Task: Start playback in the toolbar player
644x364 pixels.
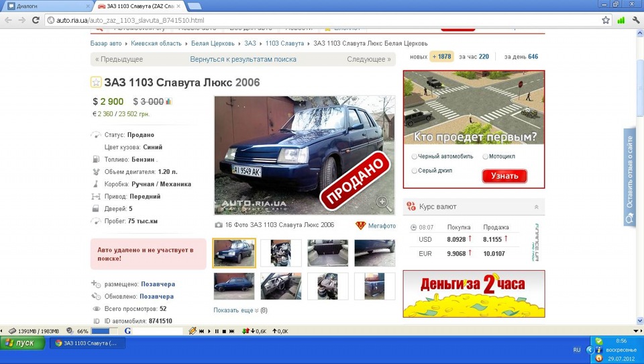Action: pos(209,330)
